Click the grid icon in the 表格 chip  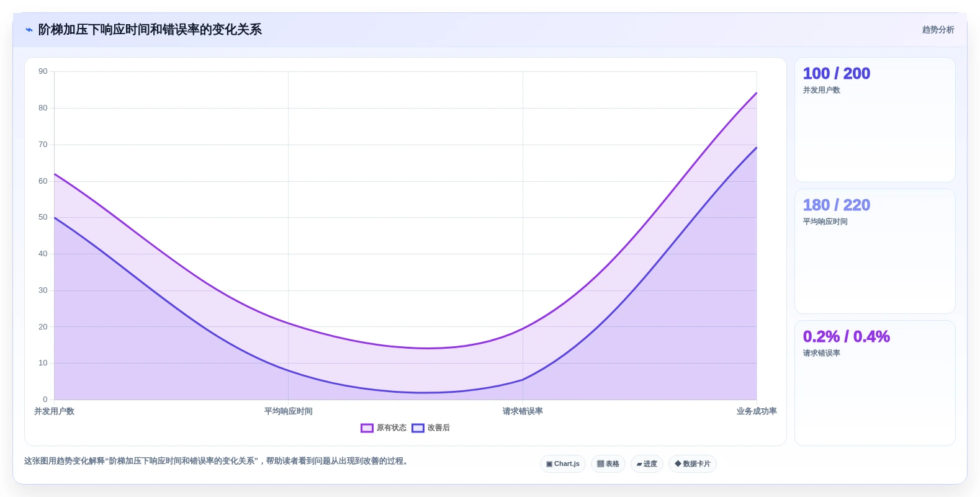(600, 464)
